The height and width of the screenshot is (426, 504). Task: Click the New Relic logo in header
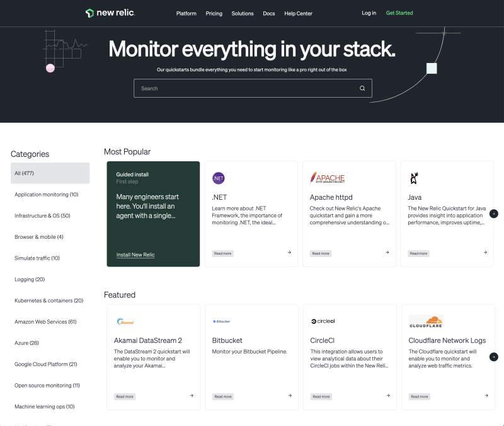coord(110,13)
